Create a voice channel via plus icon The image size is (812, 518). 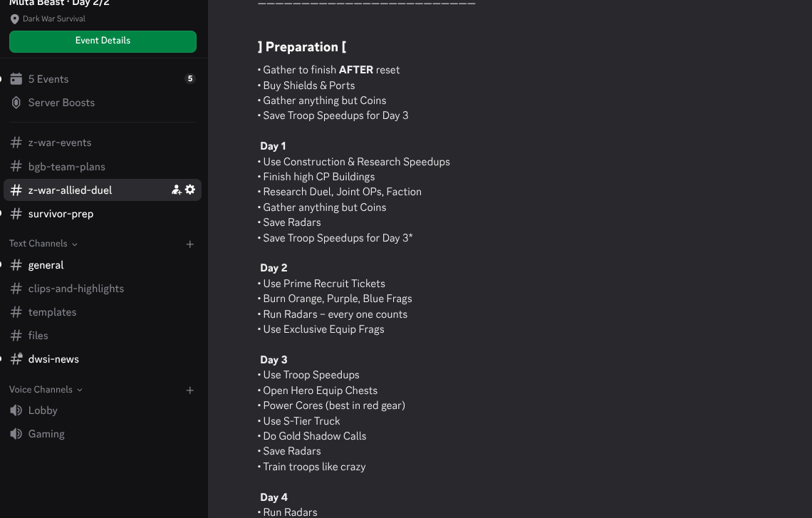[190, 390]
